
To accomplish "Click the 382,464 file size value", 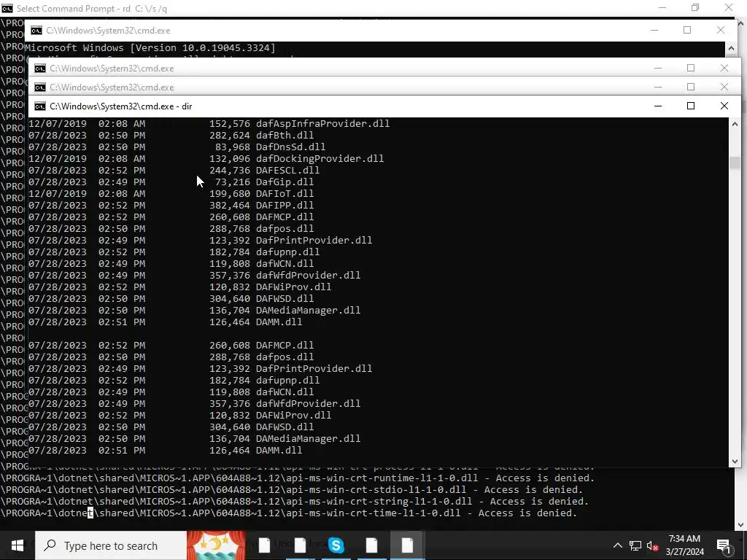I will (x=230, y=205).
